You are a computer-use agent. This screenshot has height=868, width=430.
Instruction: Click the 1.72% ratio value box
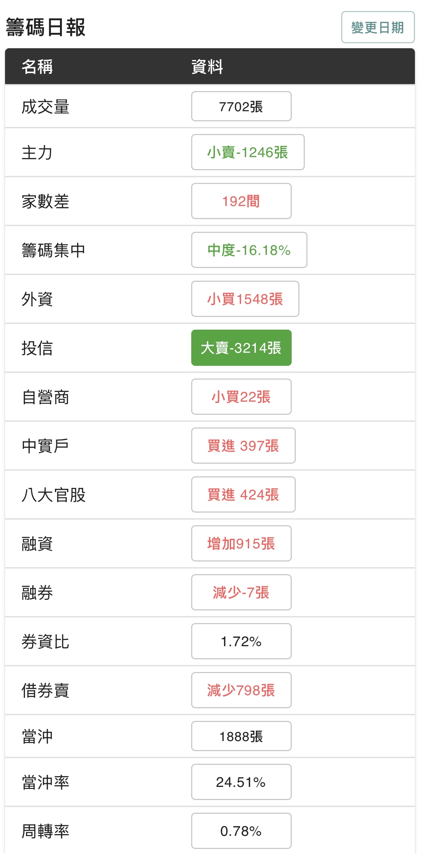[241, 641]
